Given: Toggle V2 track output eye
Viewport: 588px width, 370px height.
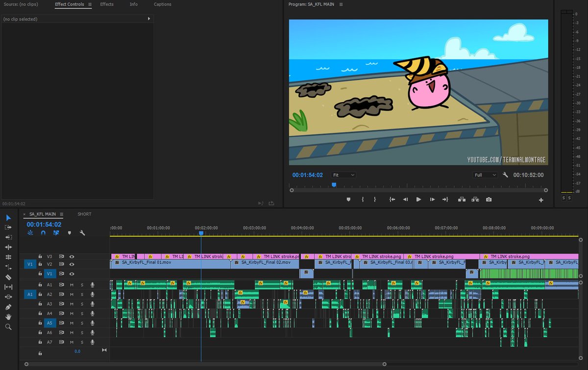Looking at the screenshot, I should (x=72, y=264).
